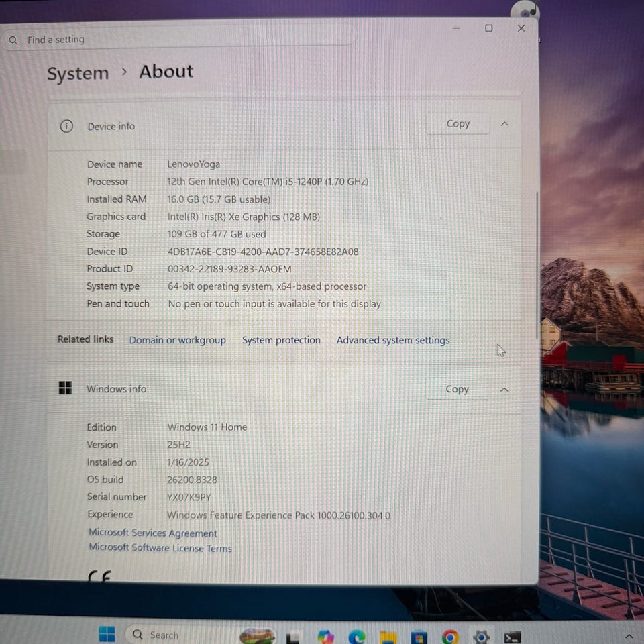Launch Google Chrome from the taskbar
The width and height of the screenshot is (644, 644).
(449, 637)
